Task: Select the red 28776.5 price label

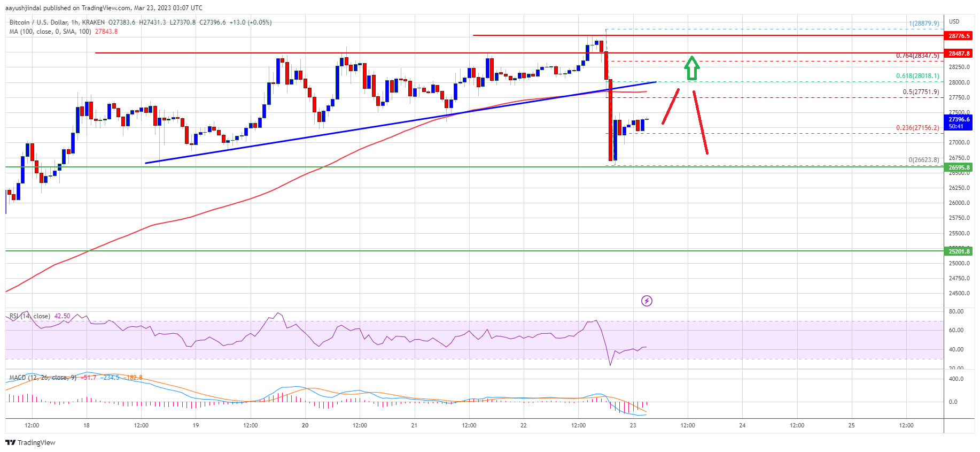Action: 959,36
